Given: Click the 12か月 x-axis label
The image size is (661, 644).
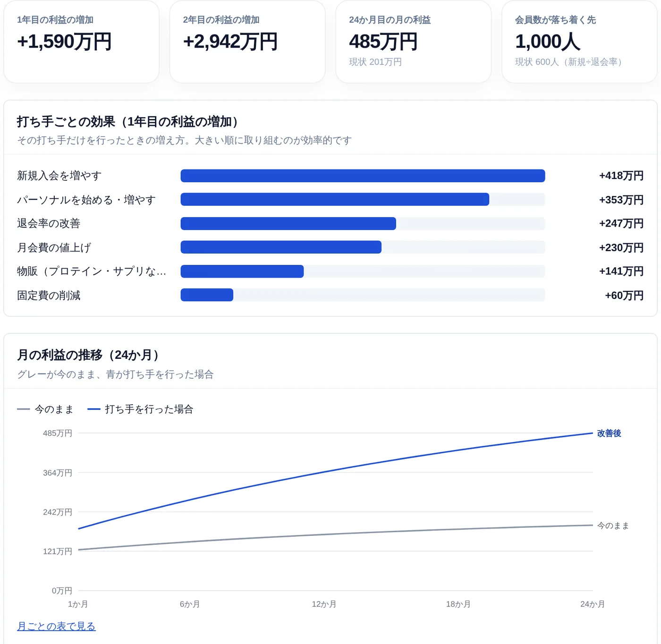Looking at the screenshot, I should click(324, 604).
